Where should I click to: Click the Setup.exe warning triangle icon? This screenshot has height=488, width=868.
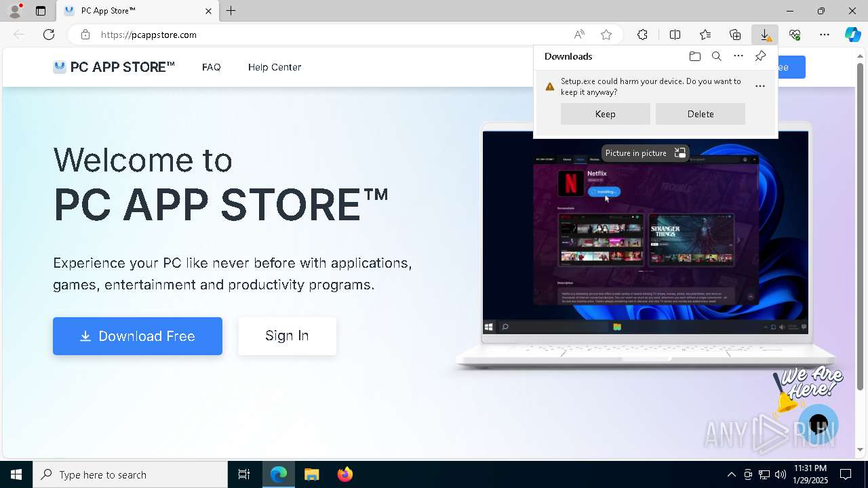click(x=550, y=86)
